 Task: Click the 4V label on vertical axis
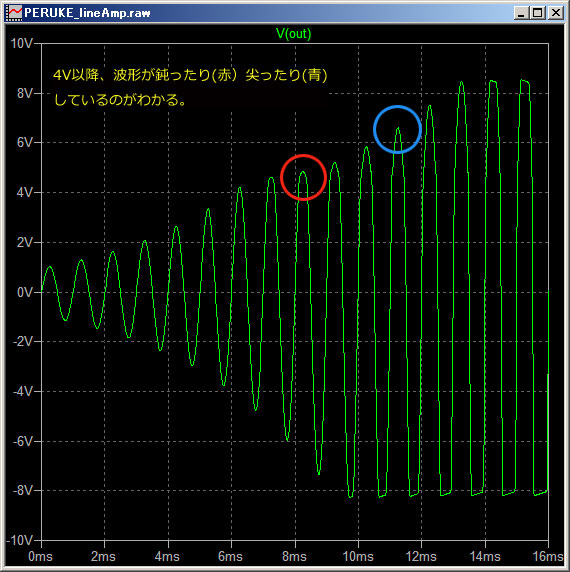pyautogui.click(x=25, y=192)
